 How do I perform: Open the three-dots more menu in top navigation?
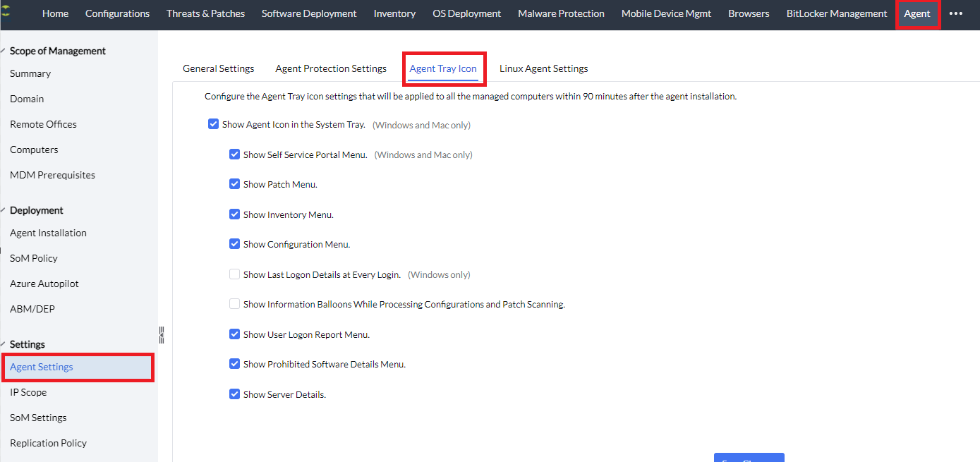pyautogui.click(x=956, y=13)
